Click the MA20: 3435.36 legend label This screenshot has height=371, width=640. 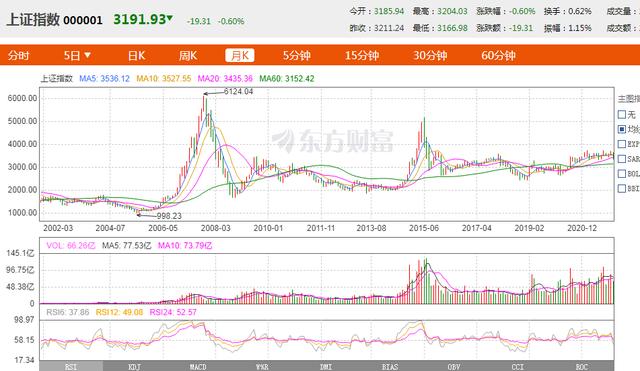pos(225,78)
